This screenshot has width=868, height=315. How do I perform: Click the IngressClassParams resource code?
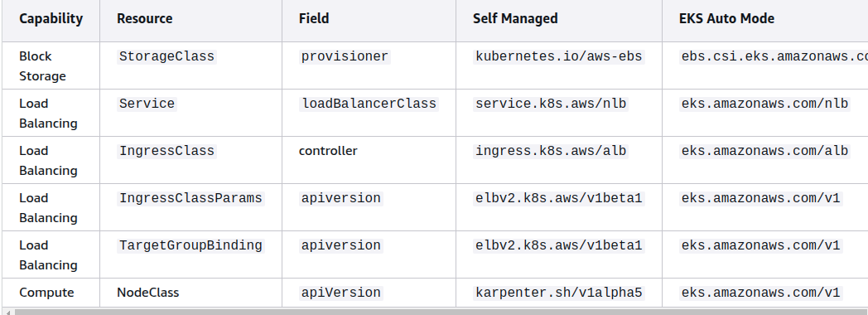191,198
